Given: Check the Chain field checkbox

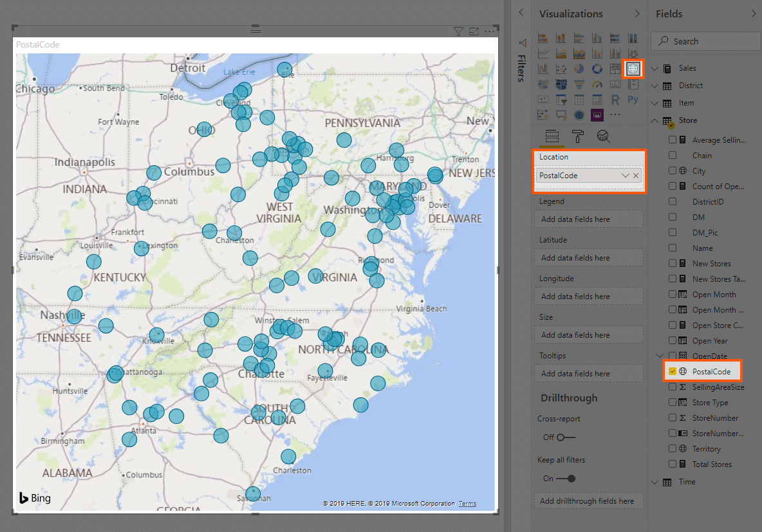Looking at the screenshot, I should click(674, 155).
